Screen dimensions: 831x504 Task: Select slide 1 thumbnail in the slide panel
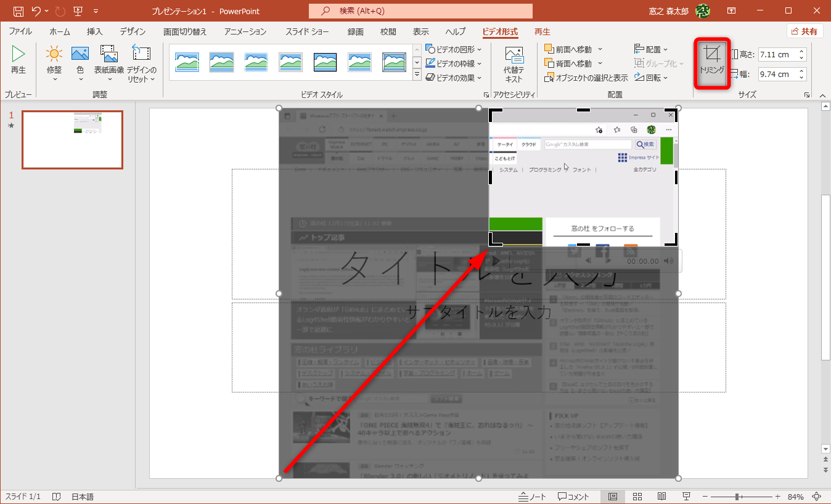pyautogui.click(x=73, y=140)
